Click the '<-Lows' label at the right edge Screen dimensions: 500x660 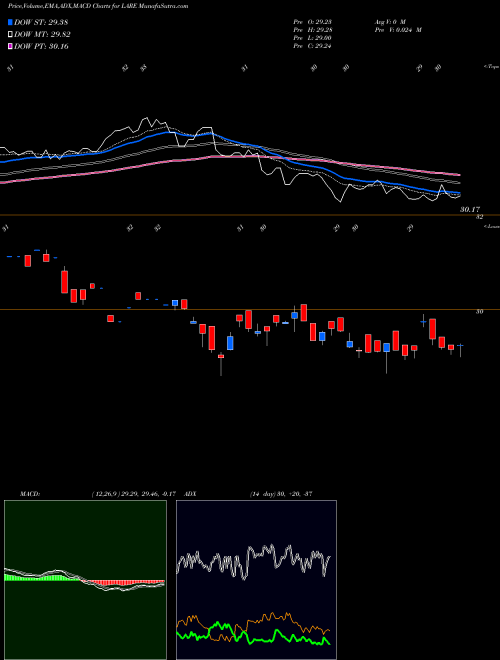(x=492, y=226)
